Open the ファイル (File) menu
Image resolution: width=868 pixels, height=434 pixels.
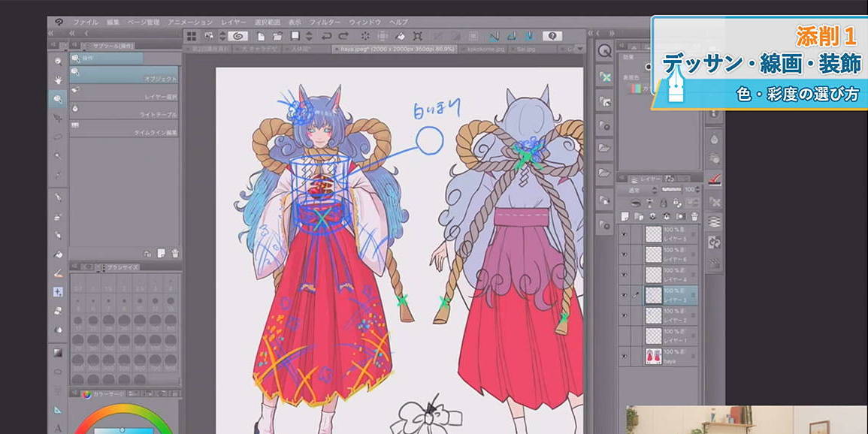(85, 22)
